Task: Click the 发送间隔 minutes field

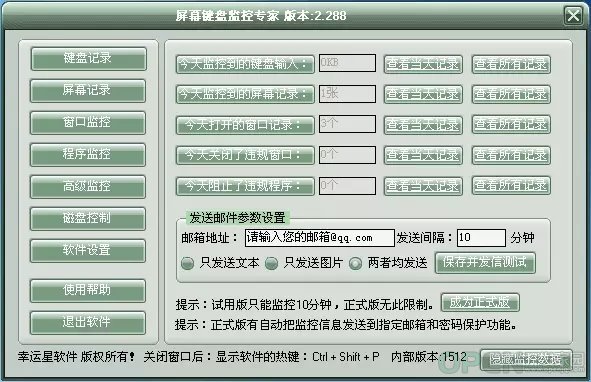Action: [x=481, y=238]
